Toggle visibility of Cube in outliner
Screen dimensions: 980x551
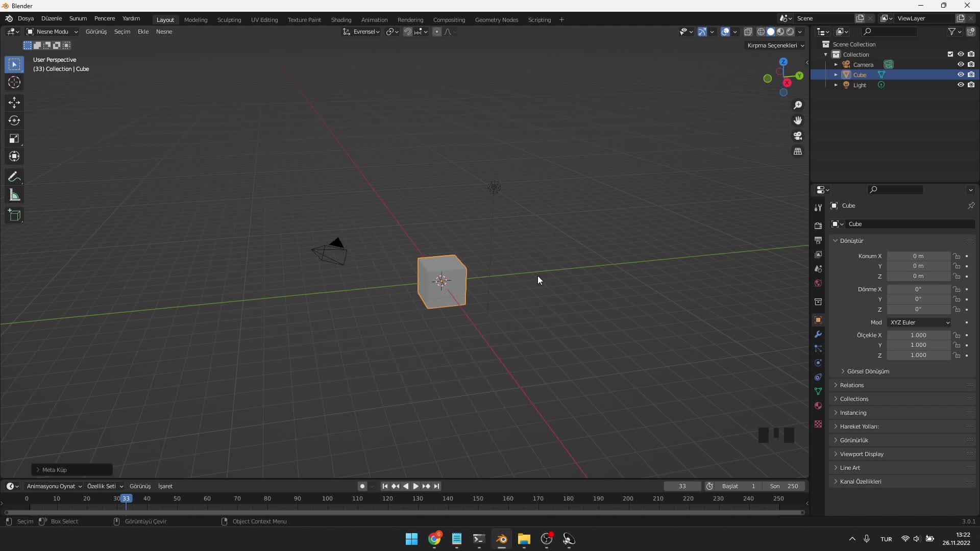tap(960, 74)
